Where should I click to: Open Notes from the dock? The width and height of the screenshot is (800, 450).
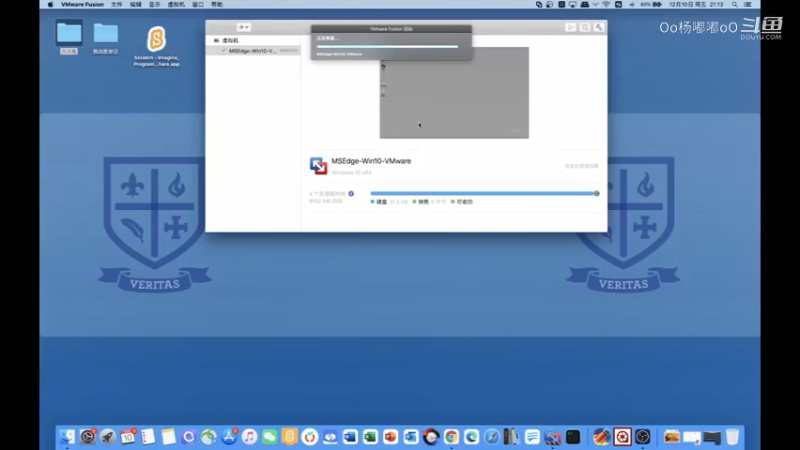point(168,437)
